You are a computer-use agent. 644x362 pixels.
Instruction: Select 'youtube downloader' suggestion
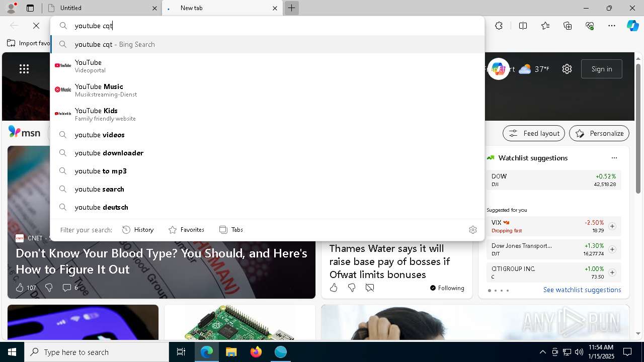pyautogui.click(x=267, y=153)
